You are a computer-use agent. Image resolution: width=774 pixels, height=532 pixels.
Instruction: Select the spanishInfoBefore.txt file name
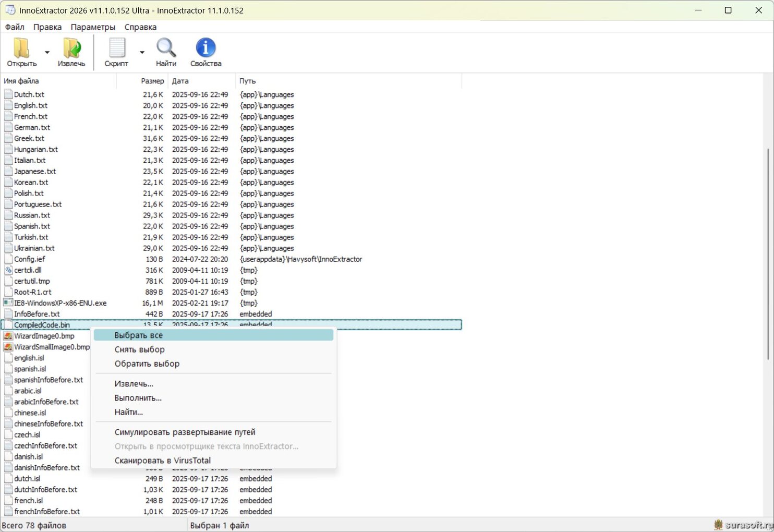[x=49, y=380]
